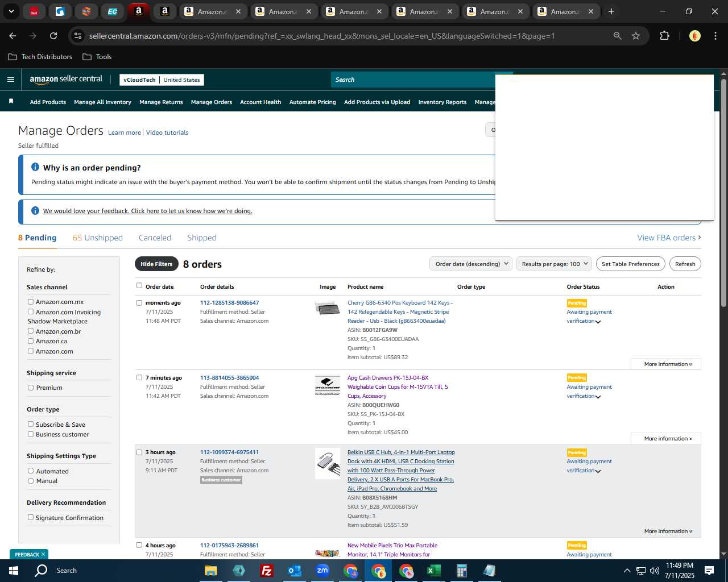Click the volume icon in system tray
The image size is (728, 582).
point(654,571)
